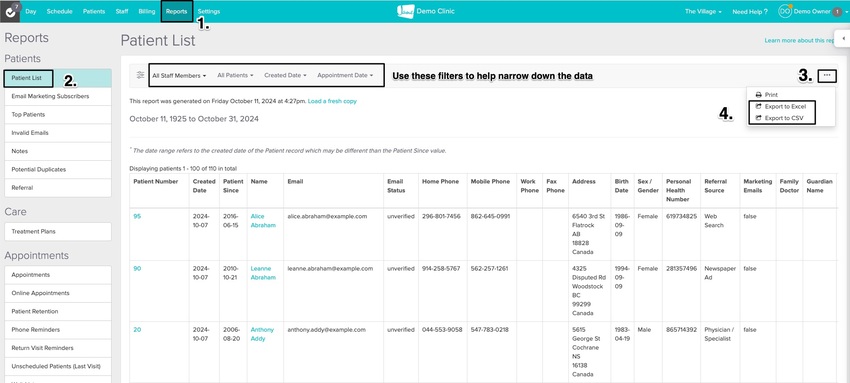Select the Reports tab
Screen dimensions: 850x383
[x=177, y=11]
